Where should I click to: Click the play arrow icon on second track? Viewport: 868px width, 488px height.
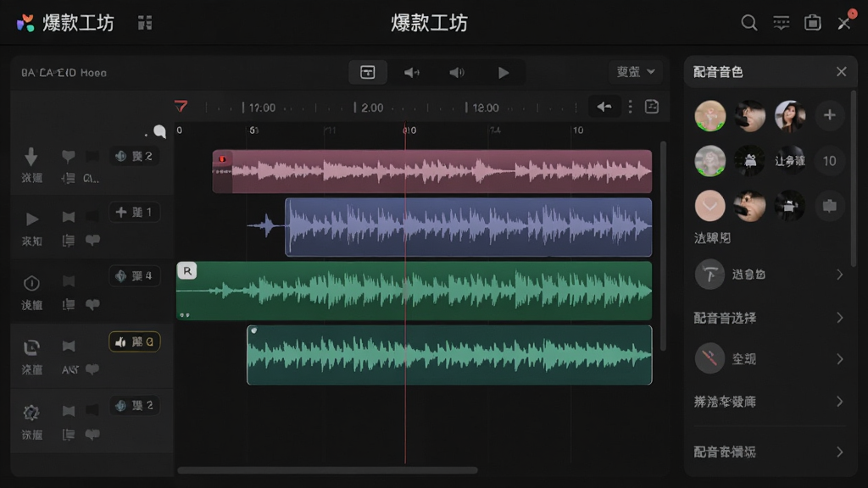[x=32, y=219]
